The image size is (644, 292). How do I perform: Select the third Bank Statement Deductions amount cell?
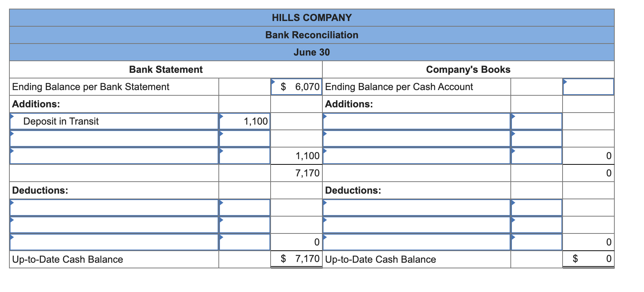click(x=245, y=242)
